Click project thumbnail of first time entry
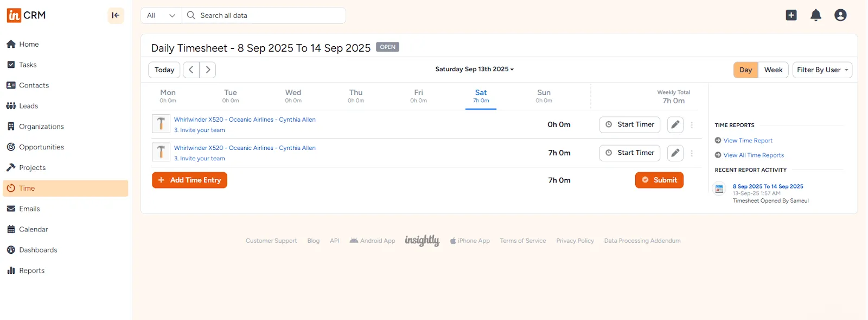This screenshot has width=868, height=320. click(161, 124)
